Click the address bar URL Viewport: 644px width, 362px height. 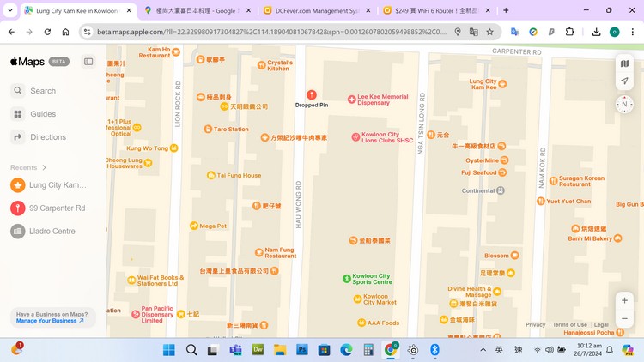[x=271, y=32]
